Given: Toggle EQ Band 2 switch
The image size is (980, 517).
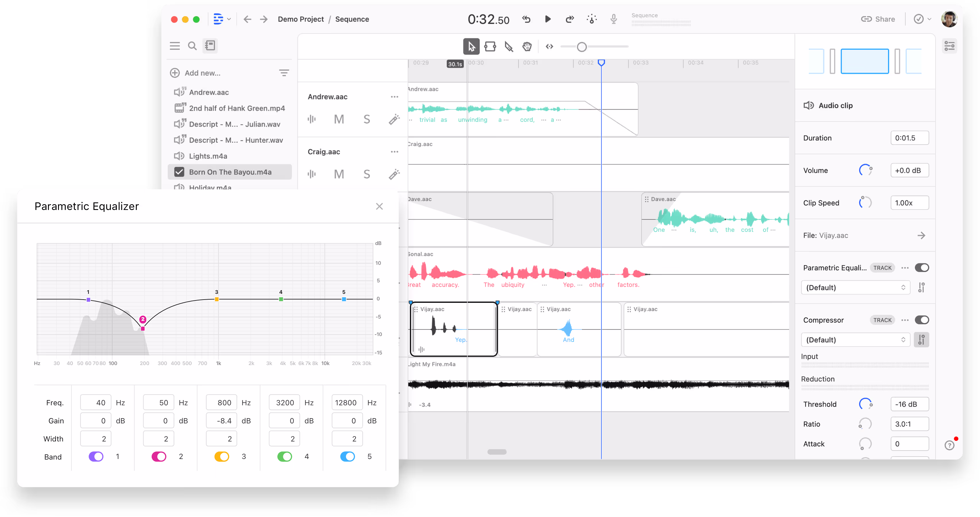Looking at the screenshot, I should [x=159, y=456].
